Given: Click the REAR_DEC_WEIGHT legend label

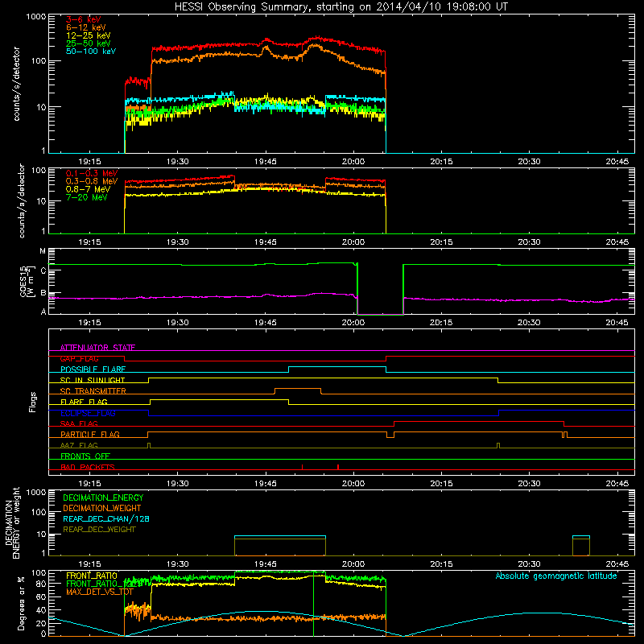Looking at the screenshot, I should click(x=99, y=530).
